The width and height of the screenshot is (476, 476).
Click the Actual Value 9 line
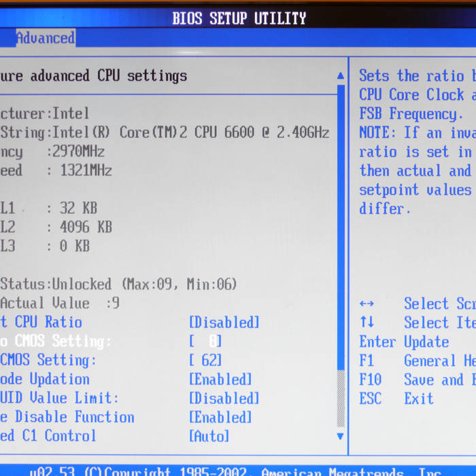point(60,303)
